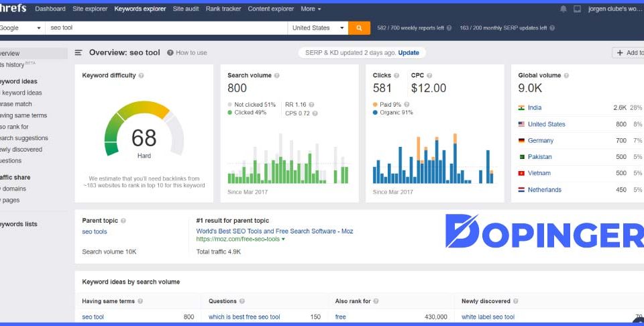Click the Germany flag icon
Screen dimensions: 644x326
tap(521, 140)
